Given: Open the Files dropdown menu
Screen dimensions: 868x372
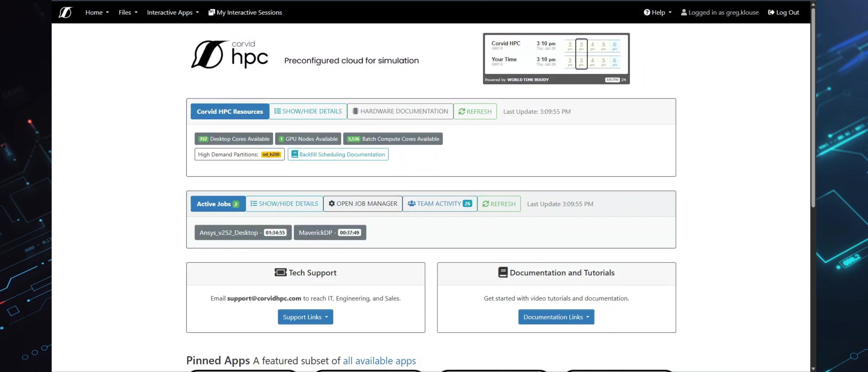Looking at the screenshot, I should 128,12.
